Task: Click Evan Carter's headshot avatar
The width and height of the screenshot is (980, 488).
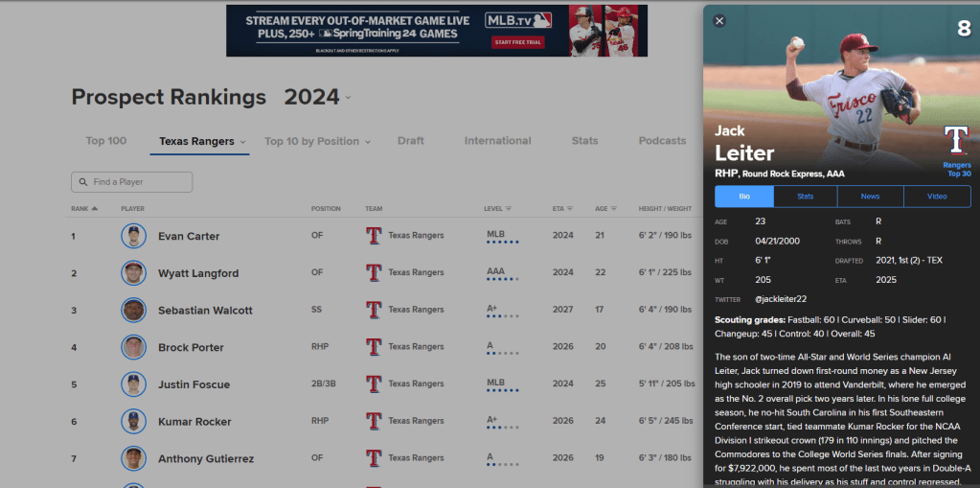Action: pyautogui.click(x=133, y=236)
